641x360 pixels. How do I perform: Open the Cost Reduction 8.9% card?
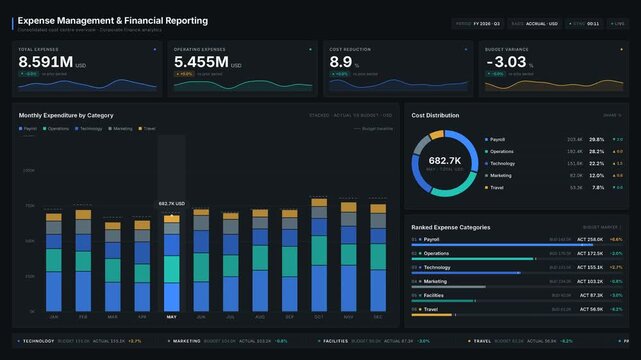398,68
